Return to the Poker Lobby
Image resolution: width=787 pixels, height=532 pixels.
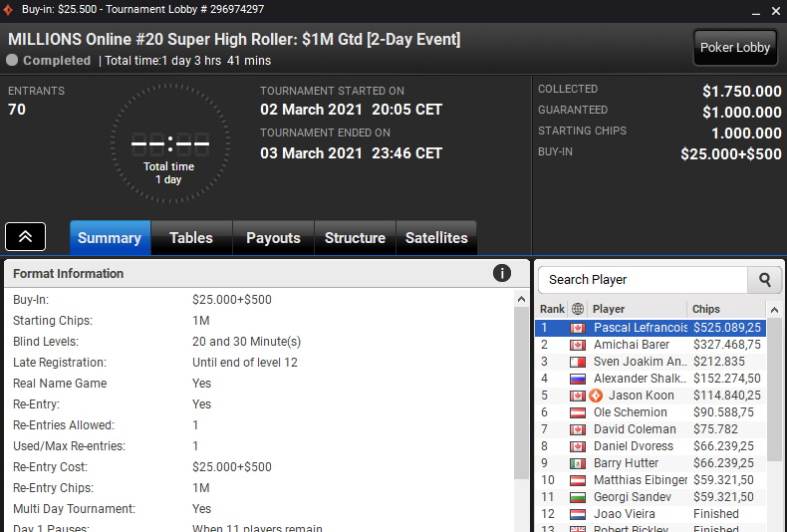click(735, 48)
